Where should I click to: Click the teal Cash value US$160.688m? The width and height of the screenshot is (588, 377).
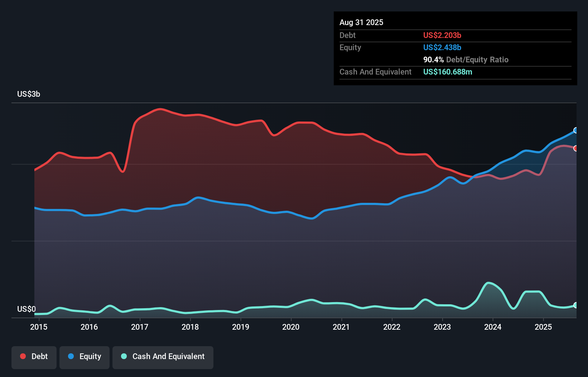(448, 72)
